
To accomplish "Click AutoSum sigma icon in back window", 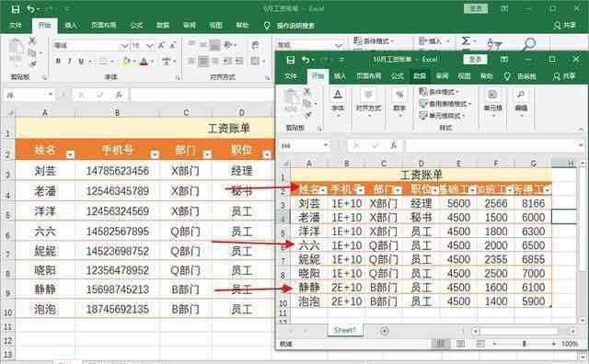I will [x=466, y=40].
